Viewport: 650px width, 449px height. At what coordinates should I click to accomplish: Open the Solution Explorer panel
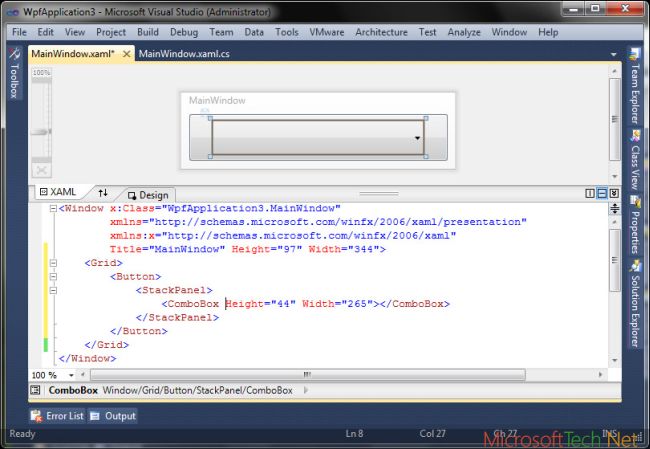[x=635, y=304]
